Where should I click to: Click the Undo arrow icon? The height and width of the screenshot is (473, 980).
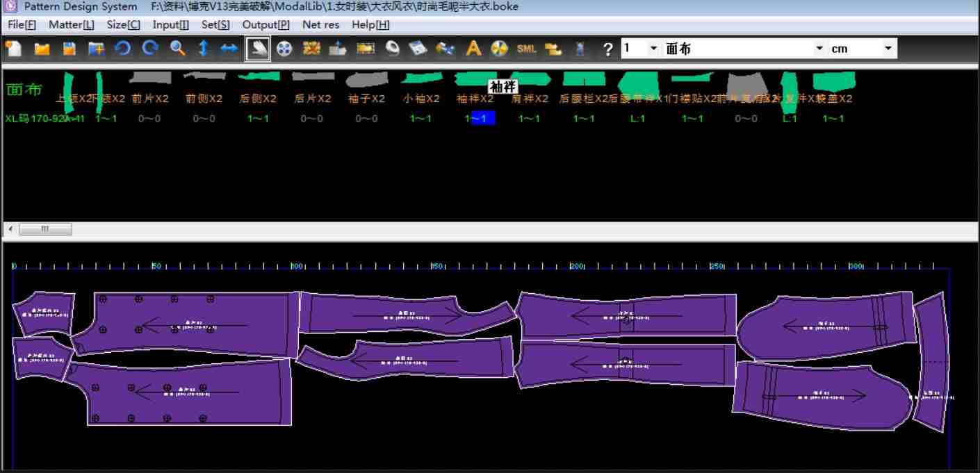pos(123,49)
